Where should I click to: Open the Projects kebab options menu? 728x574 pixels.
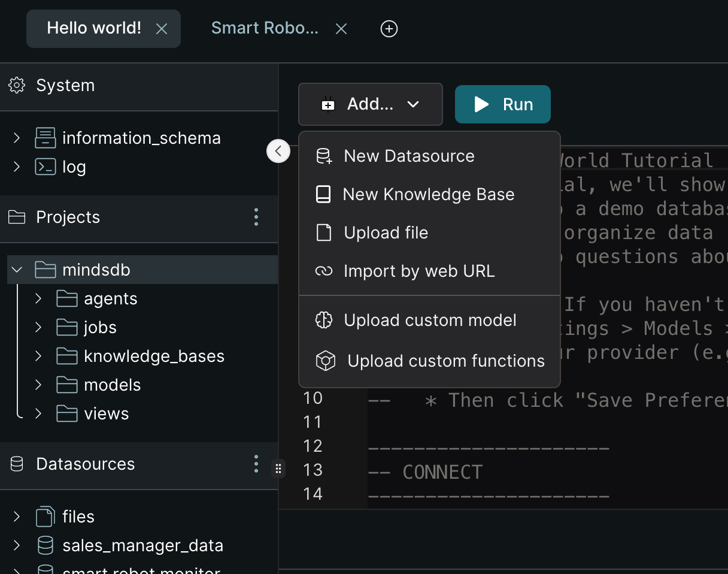pos(256,217)
